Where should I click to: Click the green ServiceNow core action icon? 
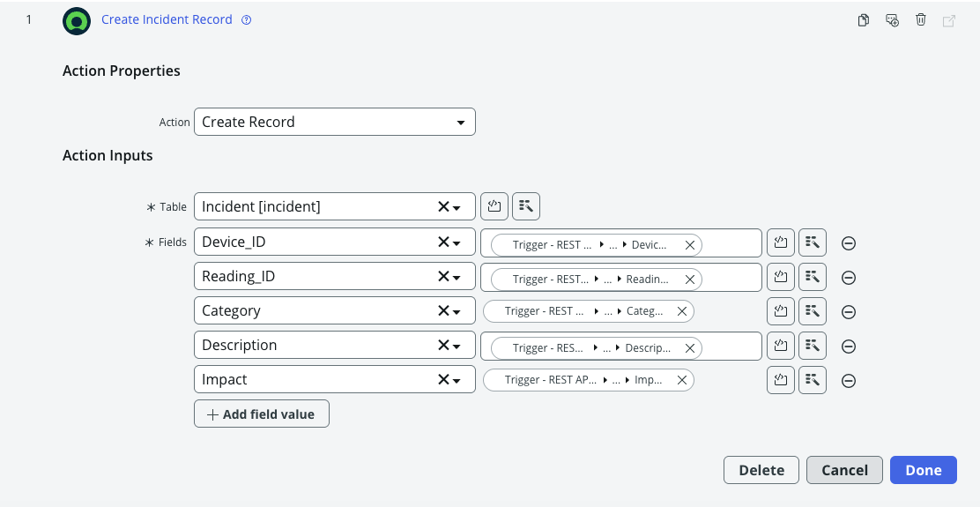point(77,21)
